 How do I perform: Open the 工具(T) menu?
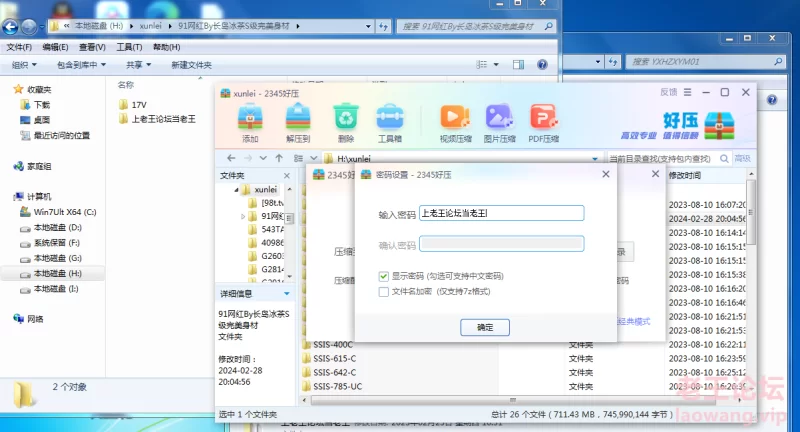[x=129, y=47]
